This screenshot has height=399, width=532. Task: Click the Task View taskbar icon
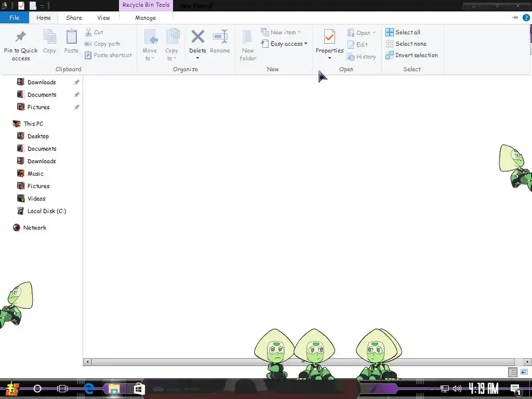[62, 389]
